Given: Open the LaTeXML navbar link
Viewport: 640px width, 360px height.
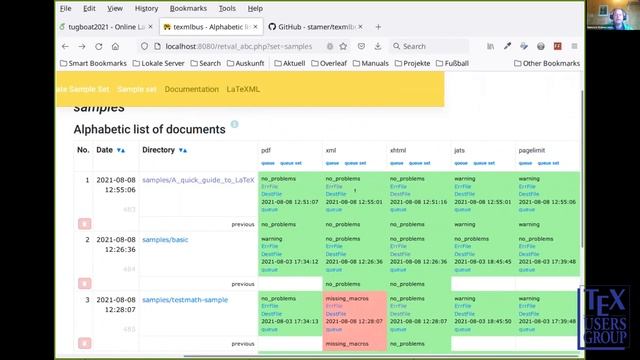Looking at the screenshot, I should click(x=243, y=89).
